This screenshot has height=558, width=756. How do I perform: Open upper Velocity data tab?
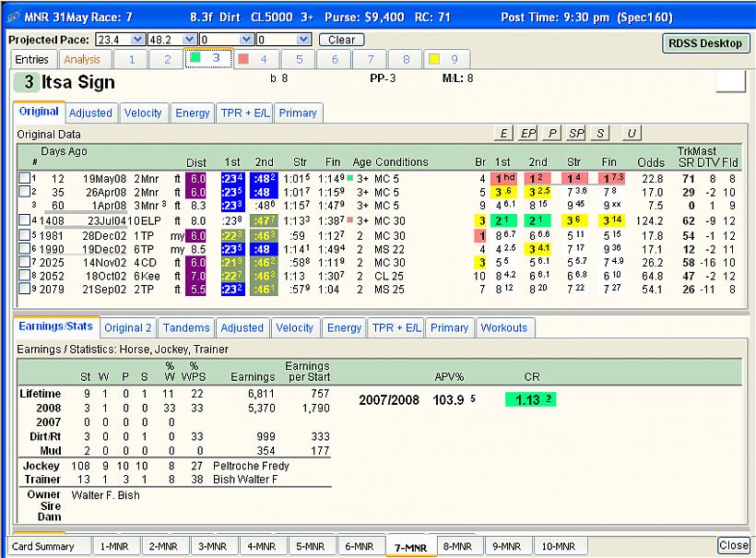click(x=143, y=113)
